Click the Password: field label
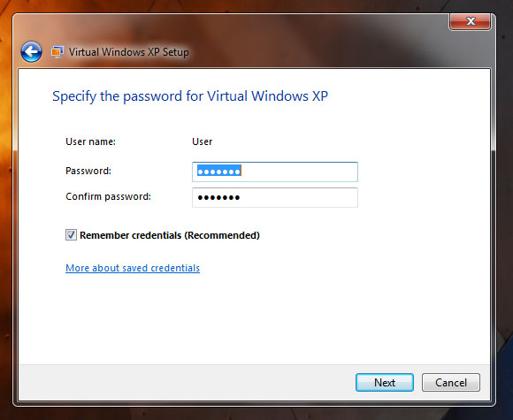 [88, 171]
